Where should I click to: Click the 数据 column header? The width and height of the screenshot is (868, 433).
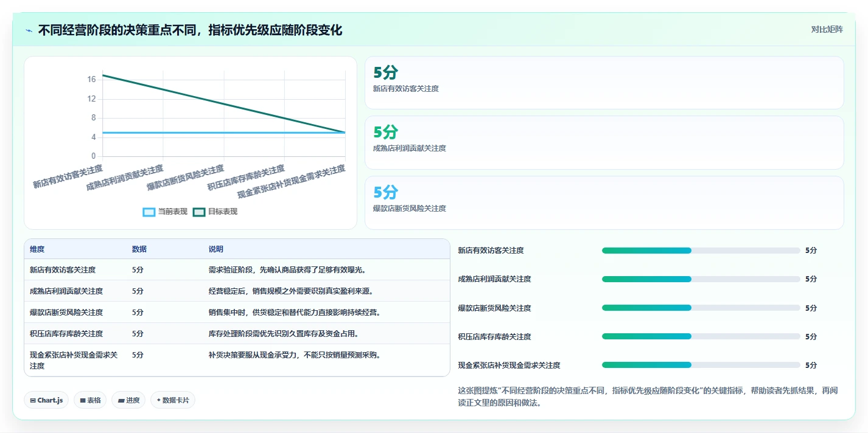139,249
